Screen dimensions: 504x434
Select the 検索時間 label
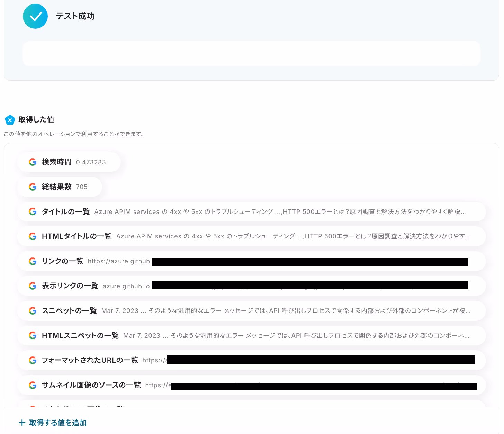(x=57, y=162)
